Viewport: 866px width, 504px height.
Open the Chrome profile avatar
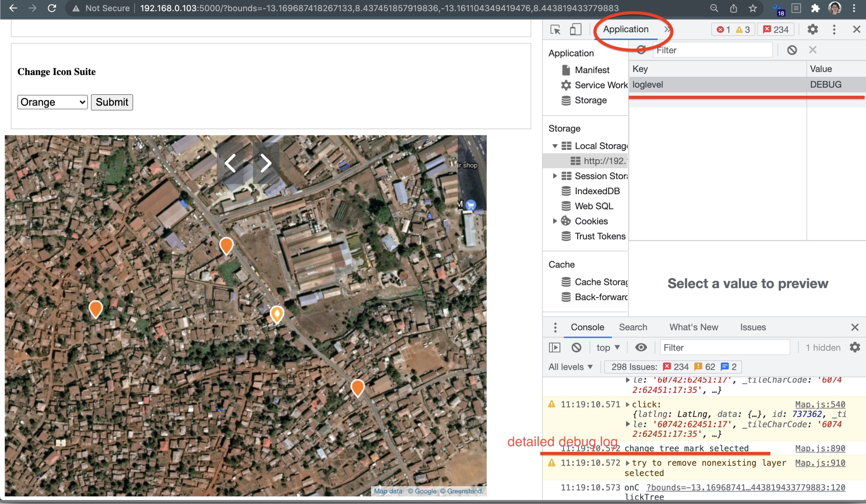[834, 8]
